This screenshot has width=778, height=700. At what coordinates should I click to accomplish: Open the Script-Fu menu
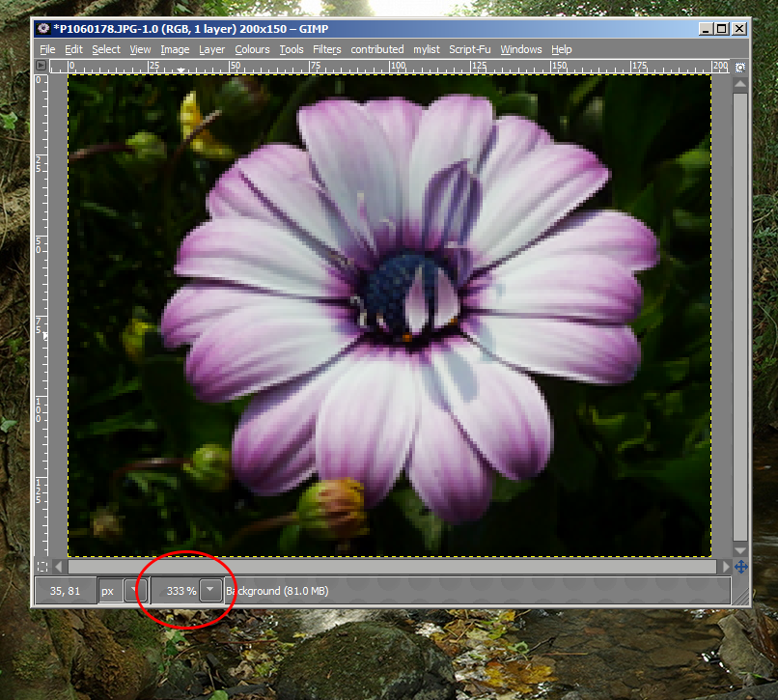click(470, 49)
